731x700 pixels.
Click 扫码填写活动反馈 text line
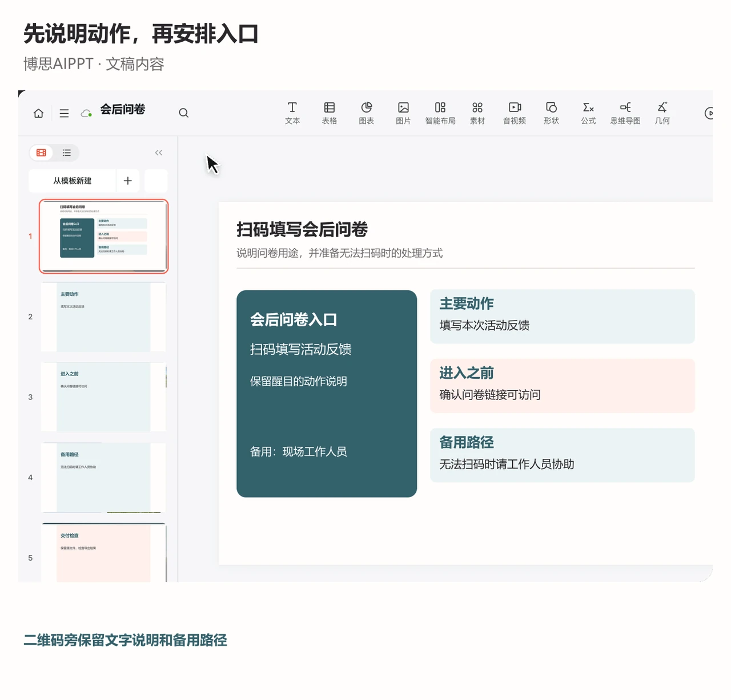click(x=300, y=349)
